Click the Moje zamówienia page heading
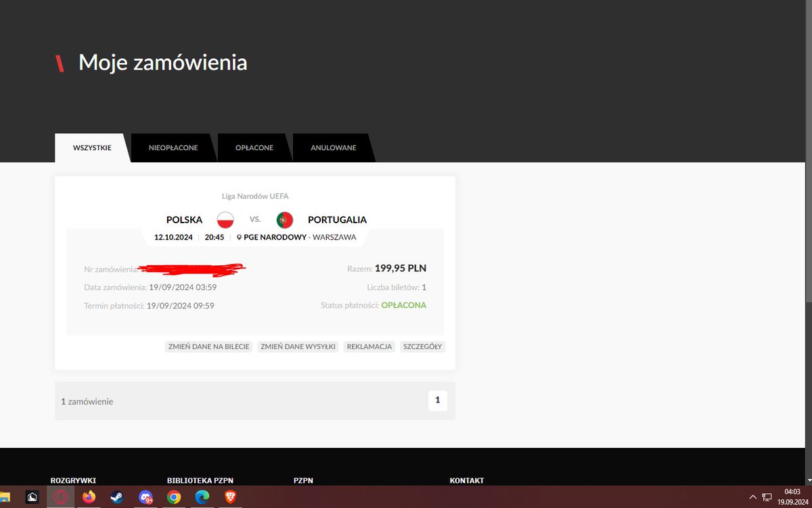 pos(163,62)
